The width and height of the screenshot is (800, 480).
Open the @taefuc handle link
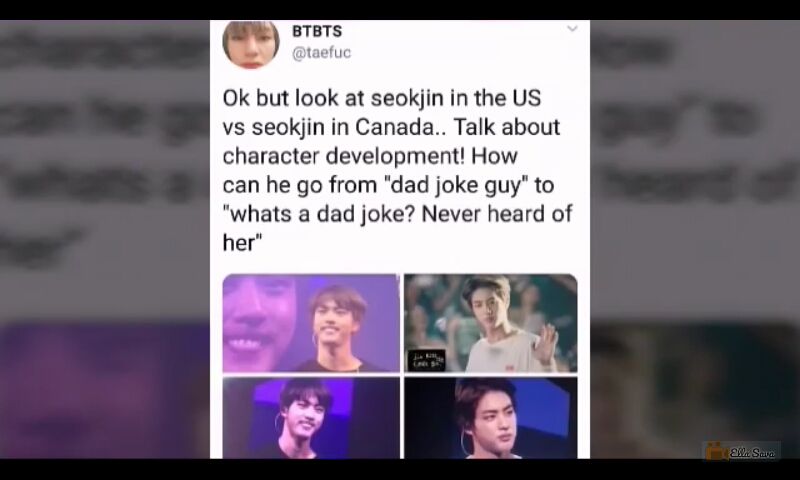321,53
